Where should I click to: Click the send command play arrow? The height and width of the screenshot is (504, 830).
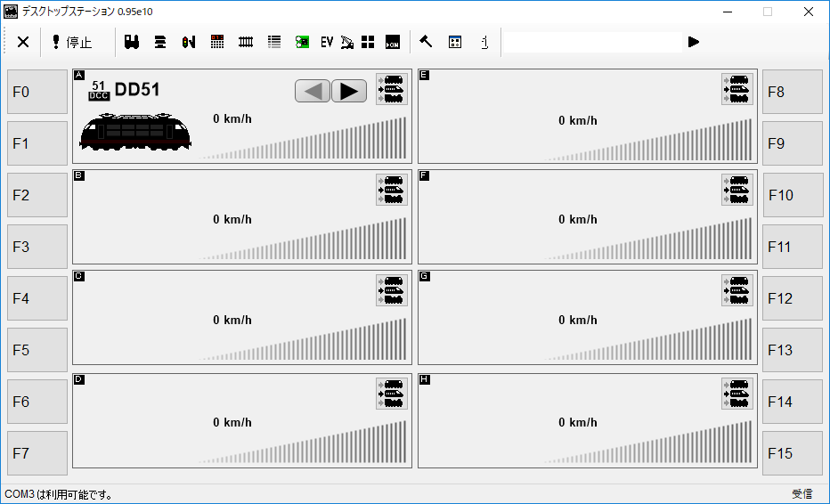[x=694, y=42]
